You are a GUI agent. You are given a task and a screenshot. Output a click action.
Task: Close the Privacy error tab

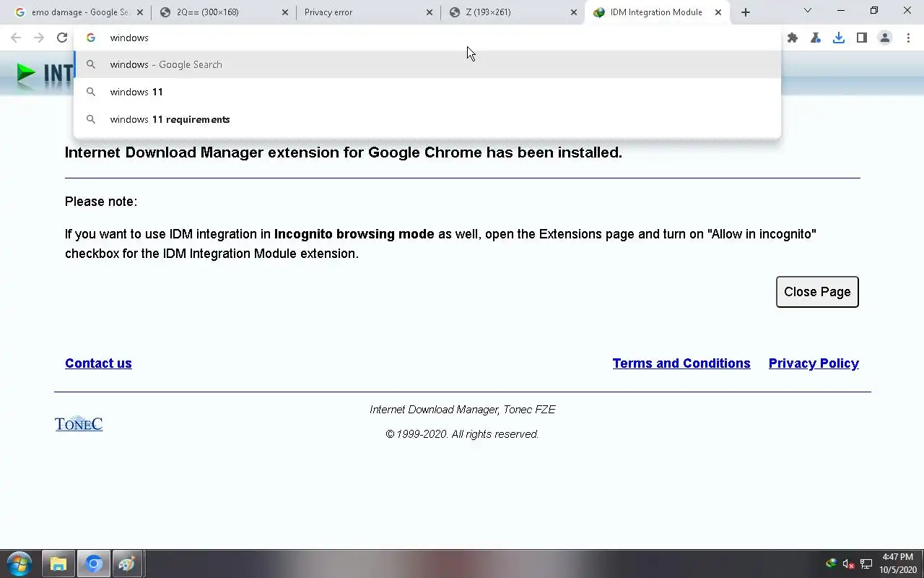430,12
